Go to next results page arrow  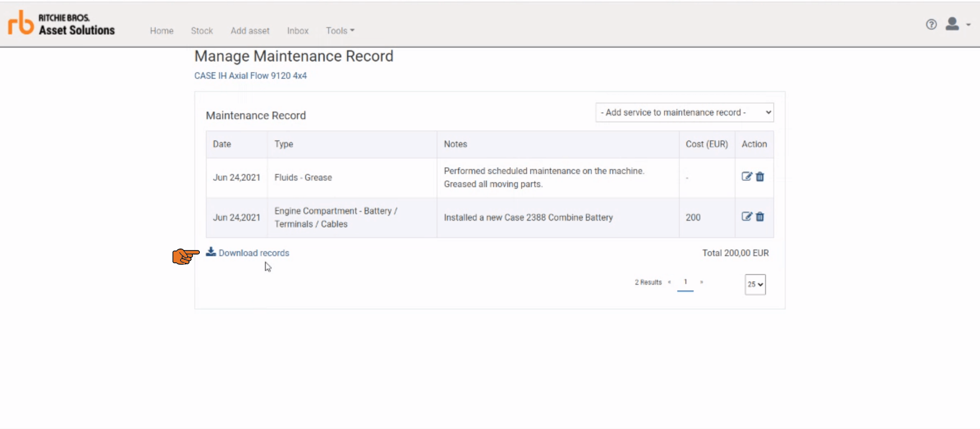701,282
